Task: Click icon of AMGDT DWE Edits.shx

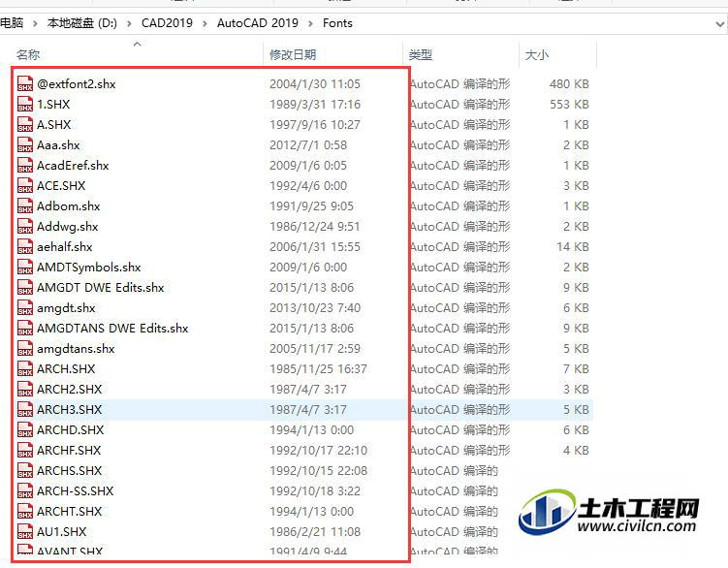Action: 25,288
